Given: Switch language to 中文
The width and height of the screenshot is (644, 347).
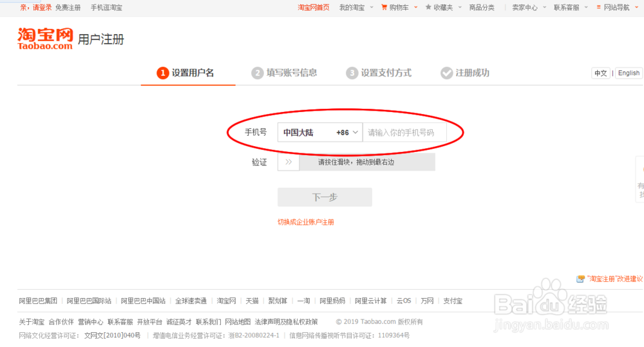Looking at the screenshot, I should click(x=600, y=73).
